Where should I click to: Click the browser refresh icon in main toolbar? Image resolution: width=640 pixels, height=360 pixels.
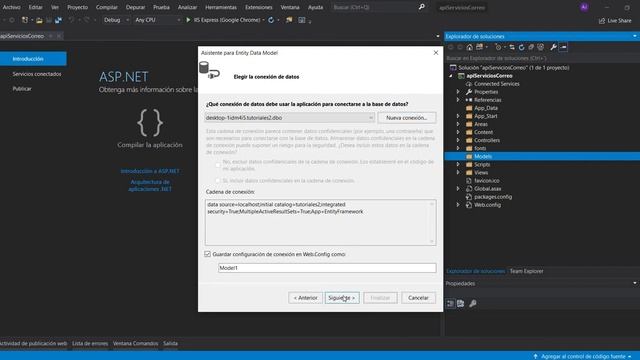click(271, 20)
